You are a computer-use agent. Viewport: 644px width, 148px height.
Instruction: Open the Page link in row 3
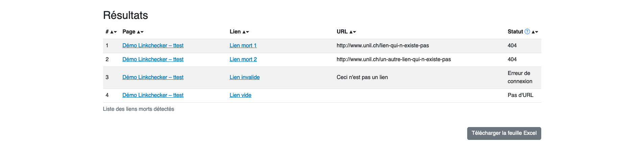click(x=153, y=77)
